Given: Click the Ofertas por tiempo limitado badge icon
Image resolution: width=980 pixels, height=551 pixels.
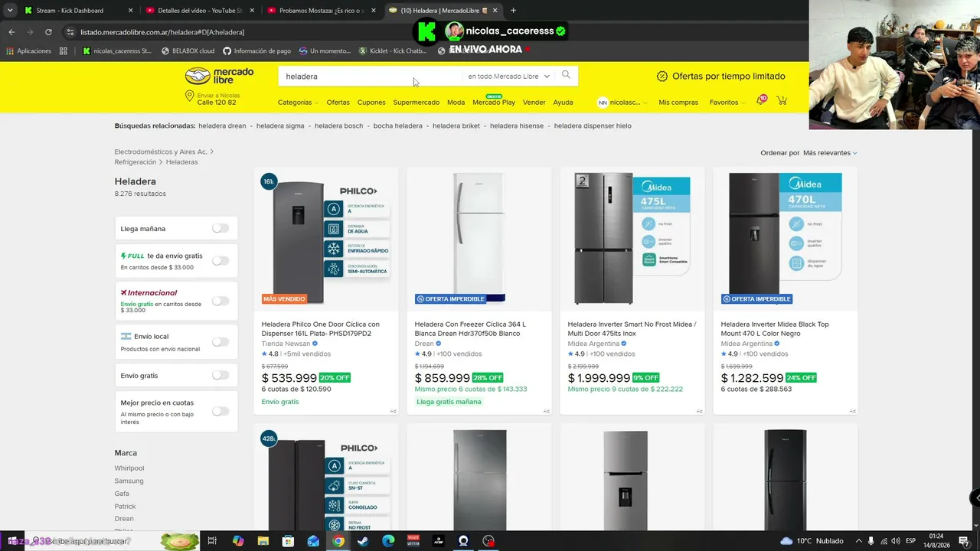Looking at the screenshot, I should click(662, 76).
